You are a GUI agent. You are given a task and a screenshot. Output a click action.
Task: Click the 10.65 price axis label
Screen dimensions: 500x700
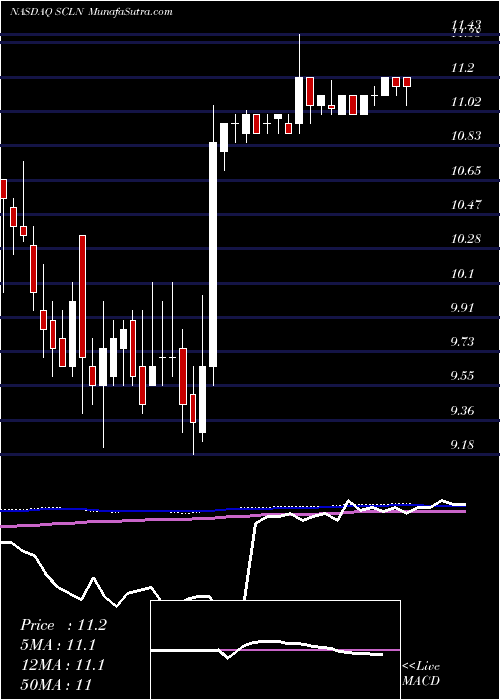click(x=468, y=170)
